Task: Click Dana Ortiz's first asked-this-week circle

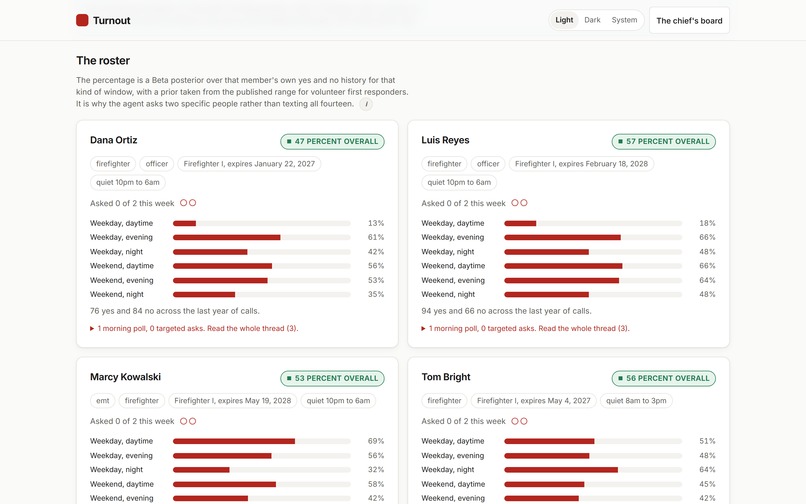Action: tap(184, 203)
